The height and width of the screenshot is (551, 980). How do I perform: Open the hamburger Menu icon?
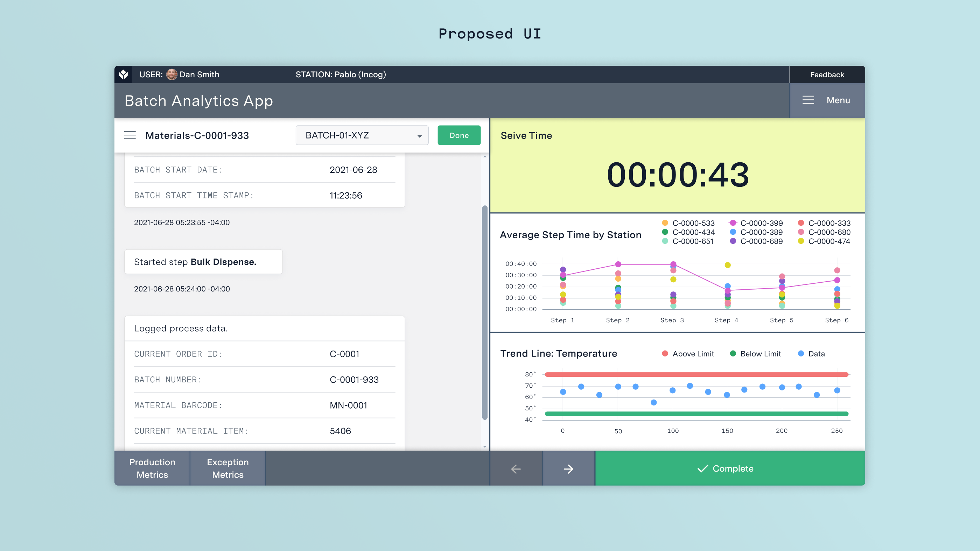(x=808, y=100)
